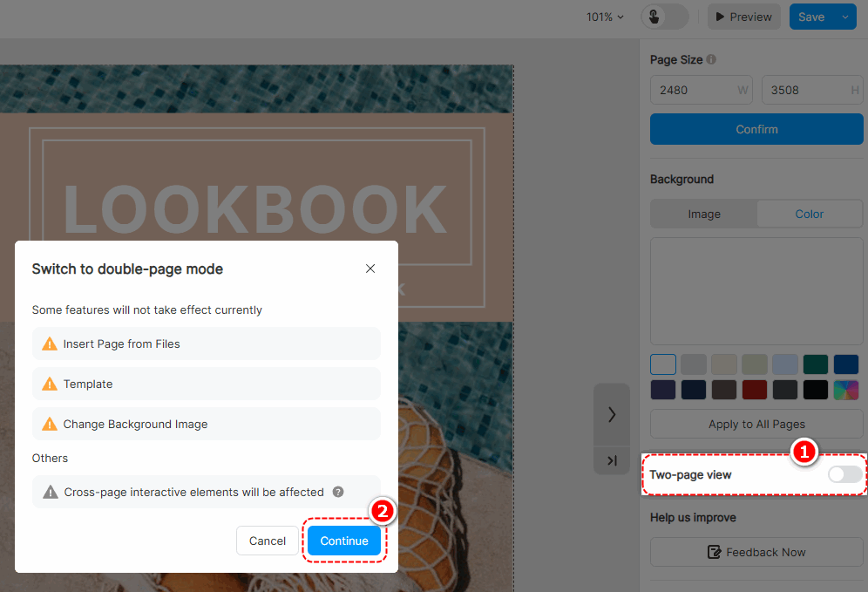Click the hand pointer mode icon
Screen dimensions: 868x592
pyautogui.click(x=654, y=17)
